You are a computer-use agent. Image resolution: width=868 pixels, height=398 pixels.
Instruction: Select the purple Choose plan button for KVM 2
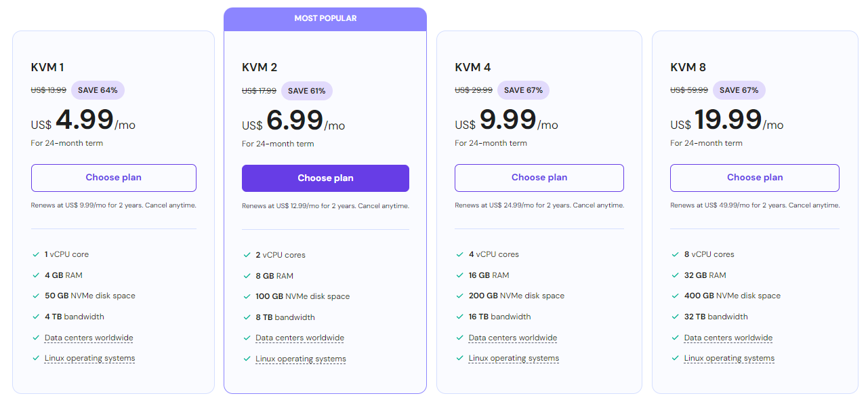tap(325, 178)
